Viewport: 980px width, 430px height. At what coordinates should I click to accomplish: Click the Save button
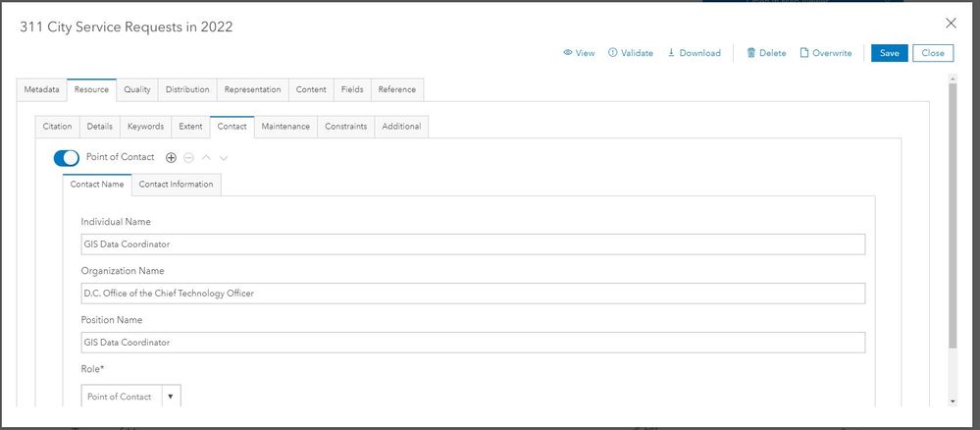[889, 53]
